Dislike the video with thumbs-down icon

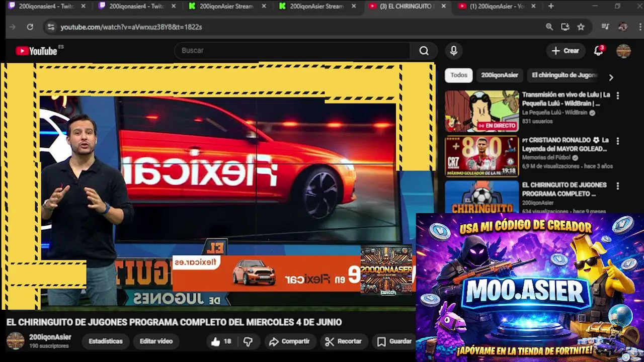248,341
